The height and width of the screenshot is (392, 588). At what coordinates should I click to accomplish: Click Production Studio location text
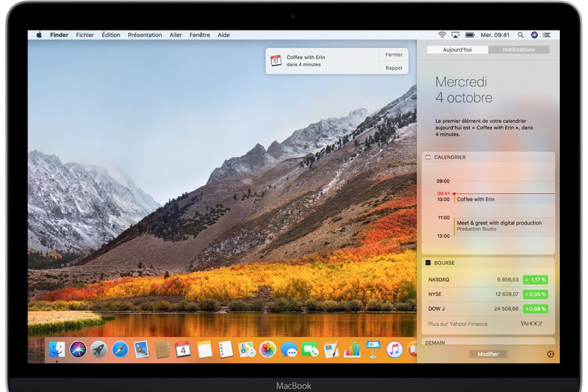tap(476, 229)
